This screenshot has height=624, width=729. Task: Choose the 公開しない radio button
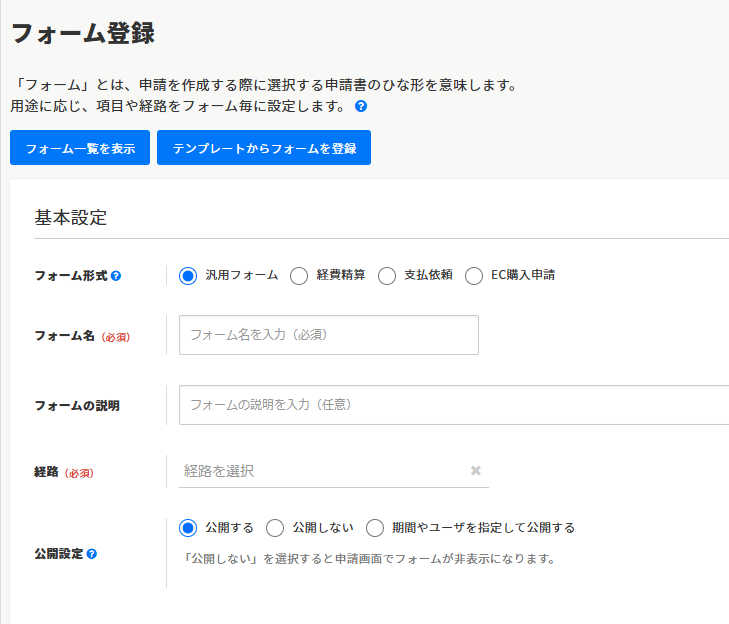[x=275, y=528]
